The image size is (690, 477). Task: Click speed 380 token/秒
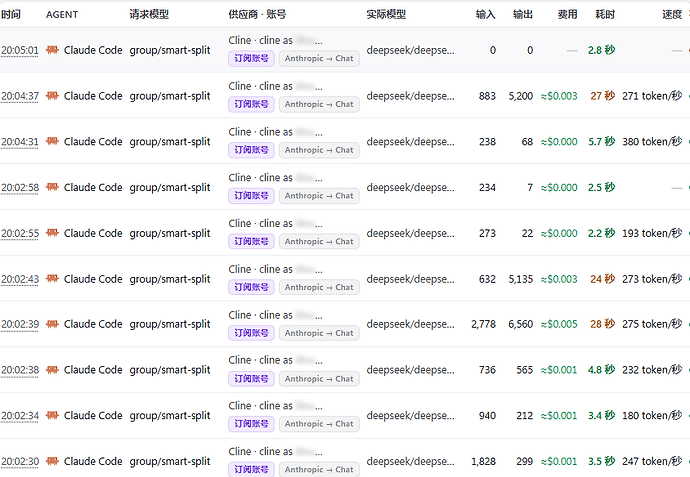point(652,142)
